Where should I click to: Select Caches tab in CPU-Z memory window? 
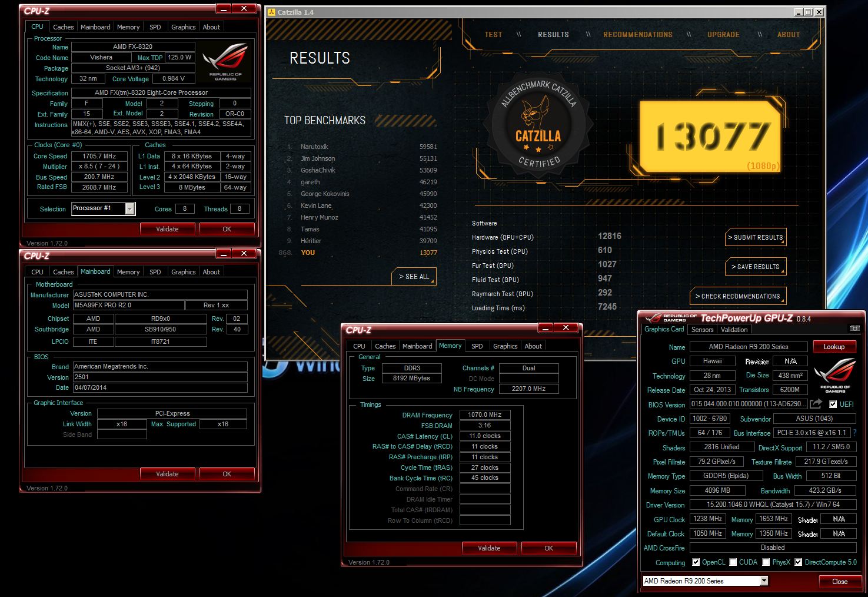click(x=385, y=346)
